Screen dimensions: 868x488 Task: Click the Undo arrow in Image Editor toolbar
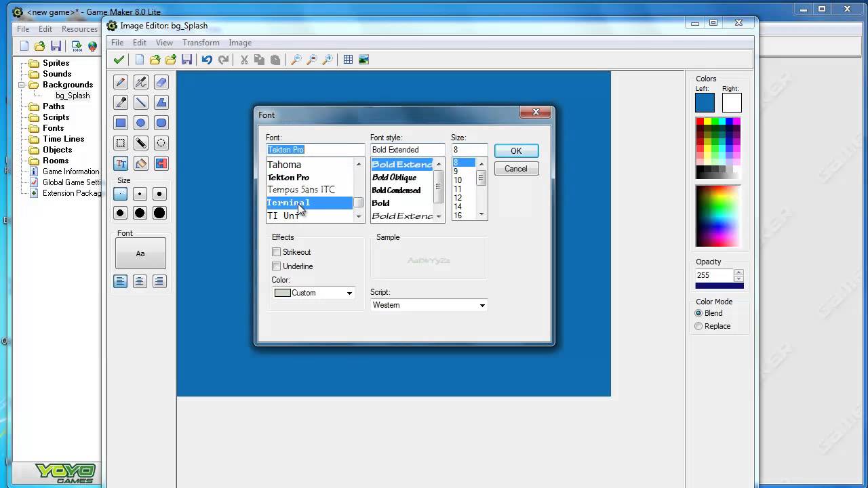(207, 60)
